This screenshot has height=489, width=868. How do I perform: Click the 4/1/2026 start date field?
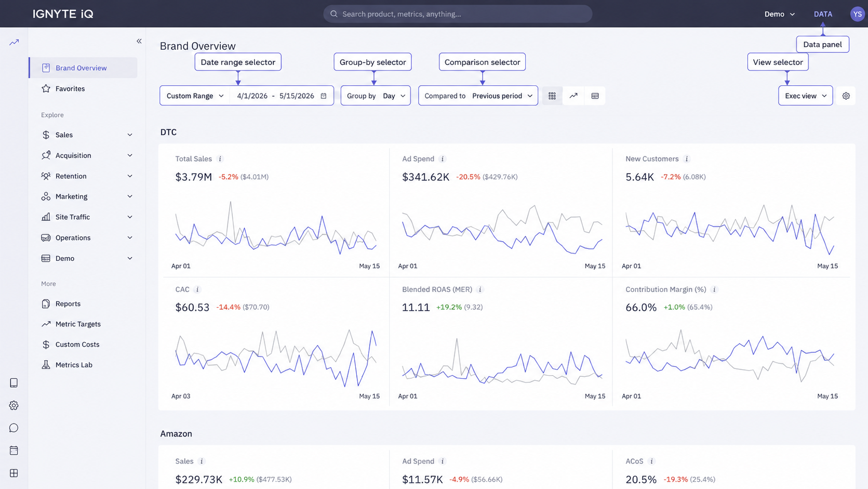pos(252,96)
